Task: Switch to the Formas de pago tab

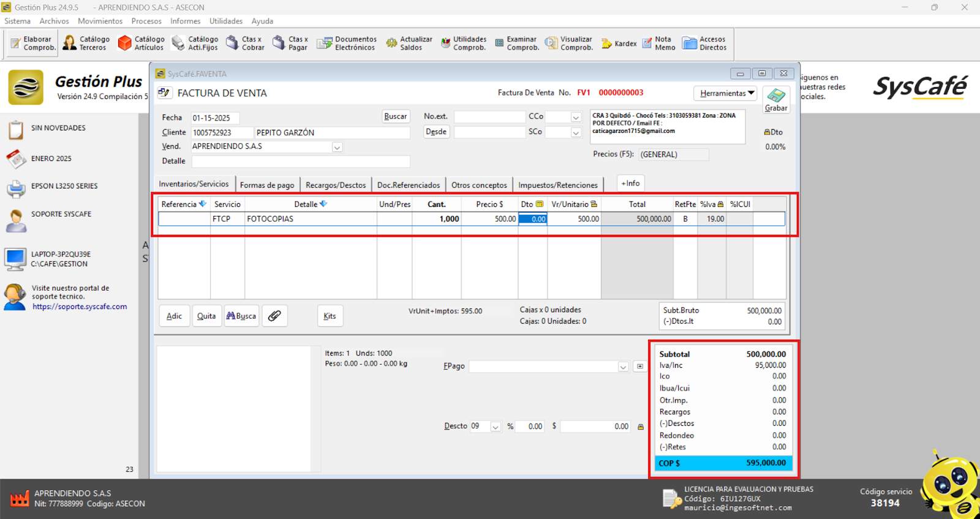Action: [x=267, y=185]
